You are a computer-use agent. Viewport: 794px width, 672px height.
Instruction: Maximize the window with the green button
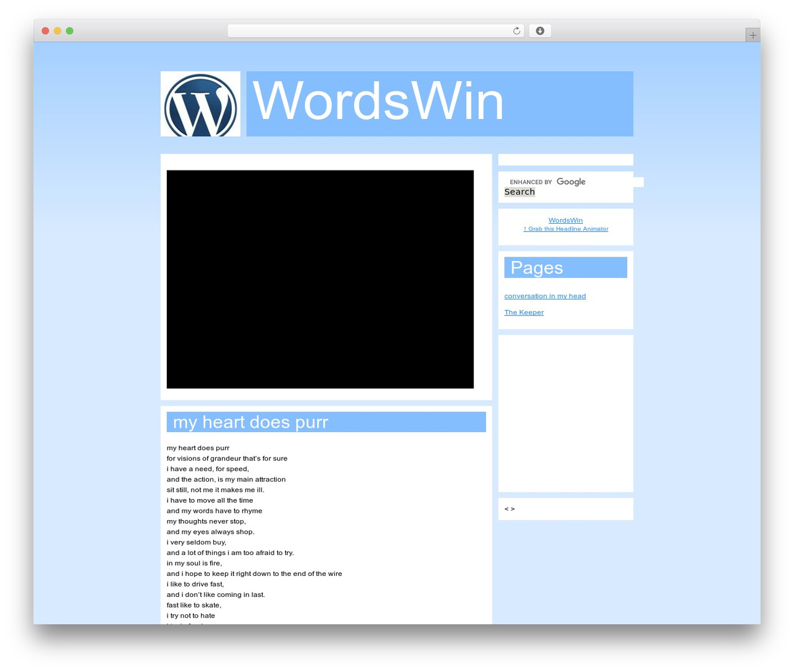coord(69,31)
